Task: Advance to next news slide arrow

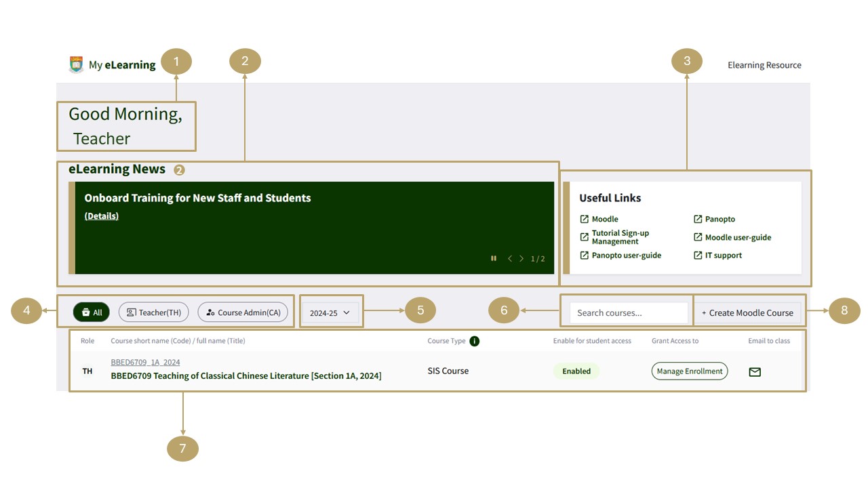Action: [x=521, y=258]
